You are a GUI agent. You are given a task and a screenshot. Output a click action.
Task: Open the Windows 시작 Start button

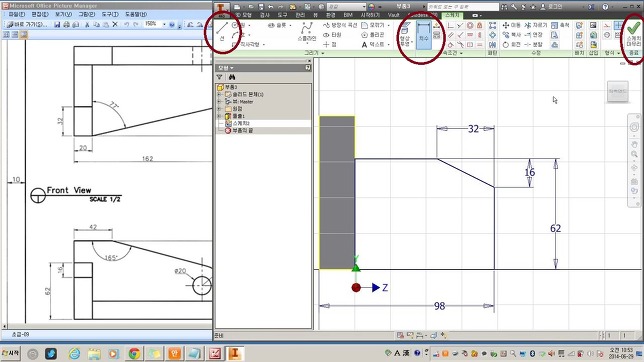[x=10, y=353]
